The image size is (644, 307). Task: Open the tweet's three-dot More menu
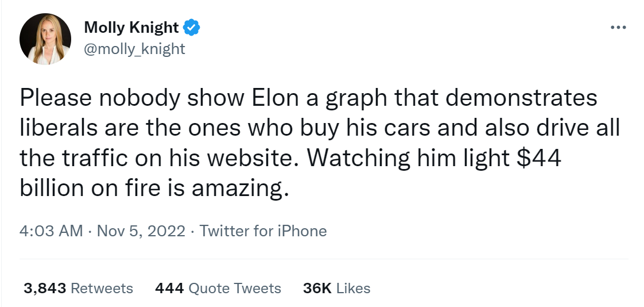(x=618, y=27)
